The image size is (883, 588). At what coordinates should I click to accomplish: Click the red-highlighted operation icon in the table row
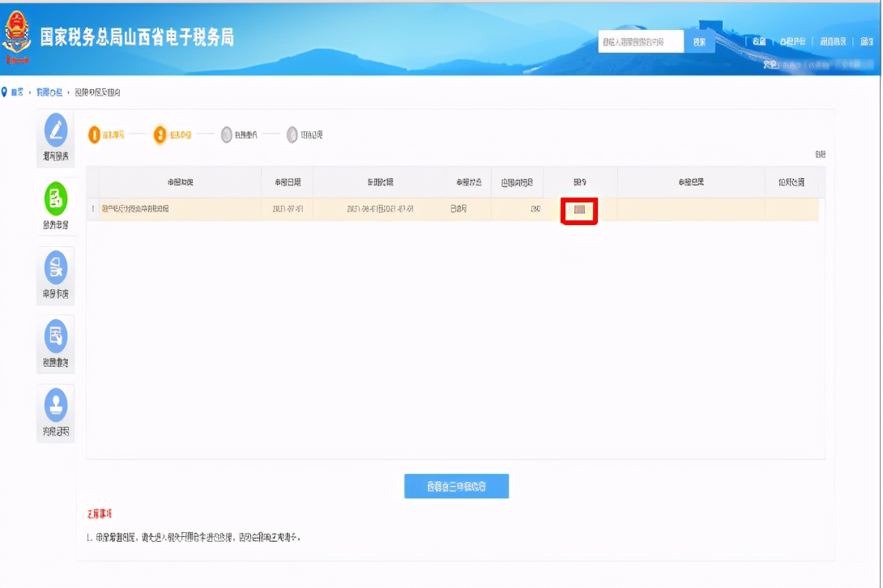(579, 211)
